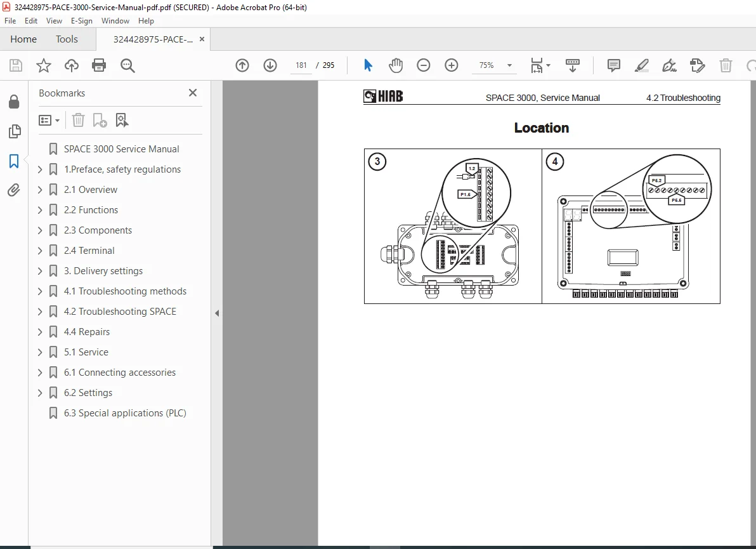Expand the 2.3 Components bookmark
The image size is (756, 549).
point(40,230)
